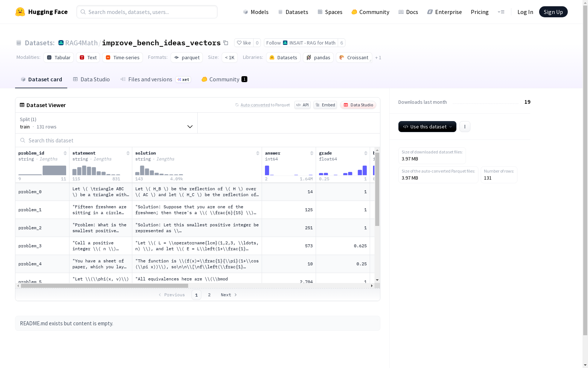This screenshot has height=368, width=588.
Task: Click the API button in Dataset Viewer
Action: (x=302, y=105)
